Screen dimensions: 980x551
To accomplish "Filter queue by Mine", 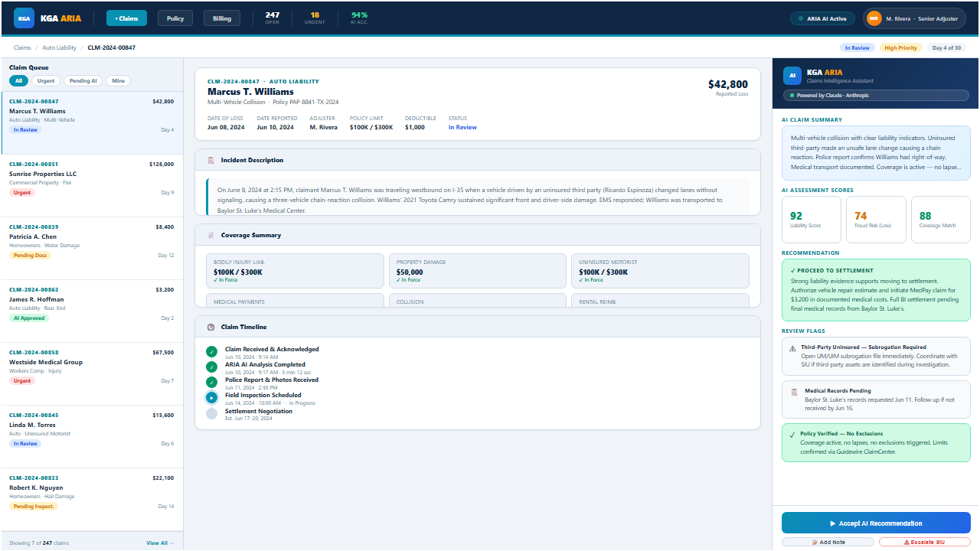I will tap(118, 80).
